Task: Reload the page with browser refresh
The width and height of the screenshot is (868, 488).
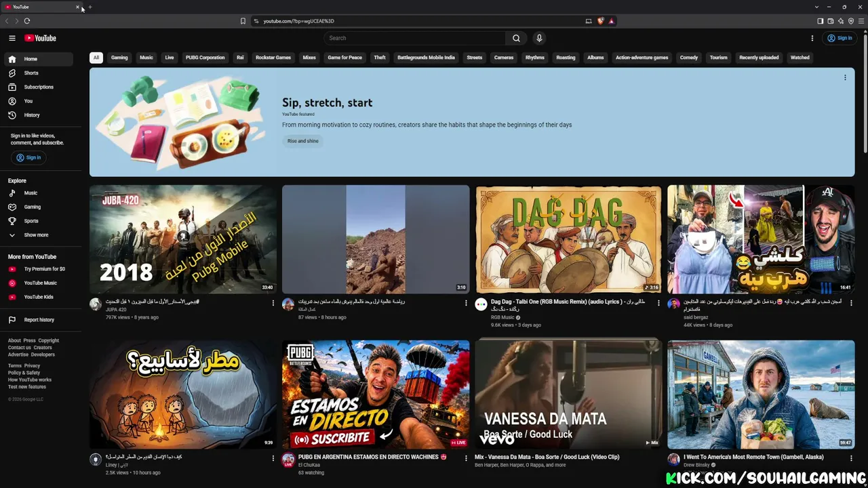Action: tap(27, 21)
